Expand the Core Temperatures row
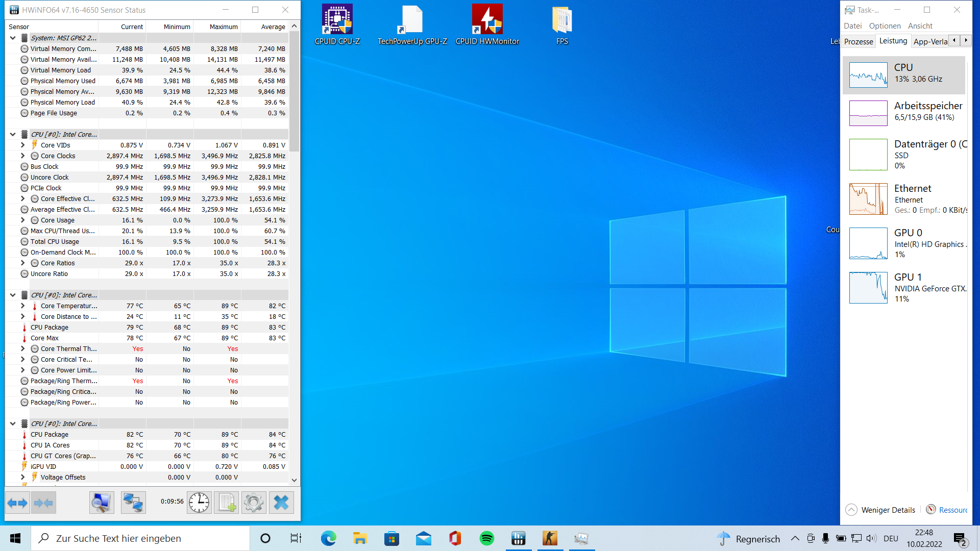Screen dimensions: 980x551 (x=22, y=306)
